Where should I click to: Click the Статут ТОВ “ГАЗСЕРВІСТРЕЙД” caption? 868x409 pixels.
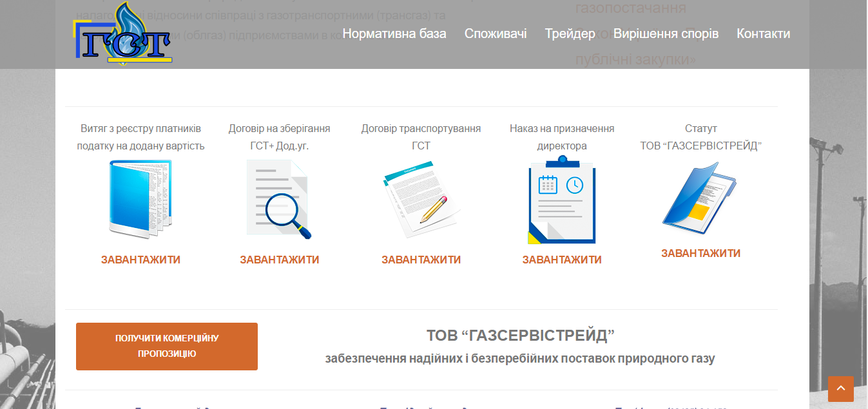tap(700, 137)
